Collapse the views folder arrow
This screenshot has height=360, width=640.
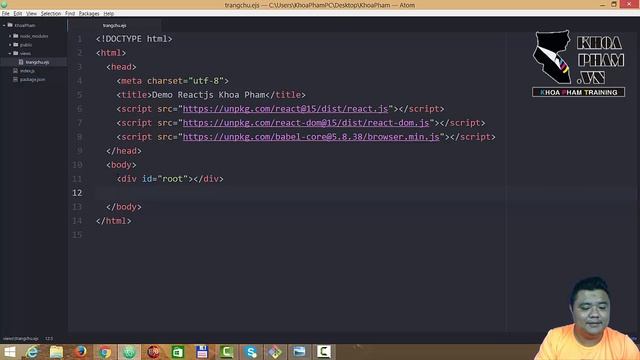[10, 53]
